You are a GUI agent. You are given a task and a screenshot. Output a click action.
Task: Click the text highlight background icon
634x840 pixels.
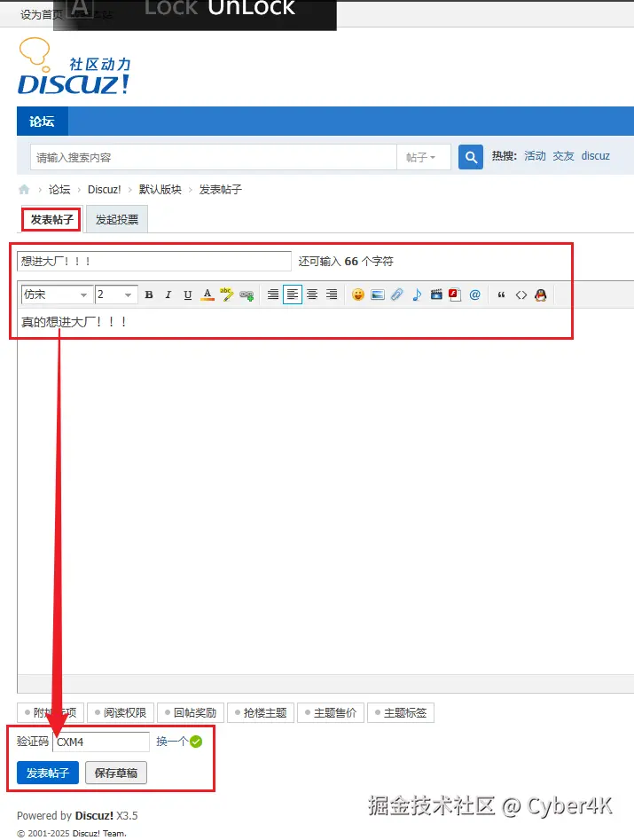coord(226,294)
